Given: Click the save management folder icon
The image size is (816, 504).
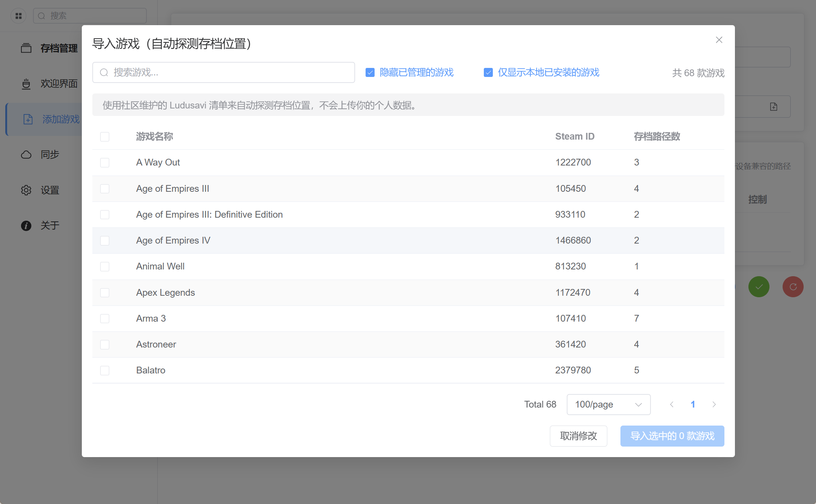Looking at the screenshot, I should click(26, 48).
